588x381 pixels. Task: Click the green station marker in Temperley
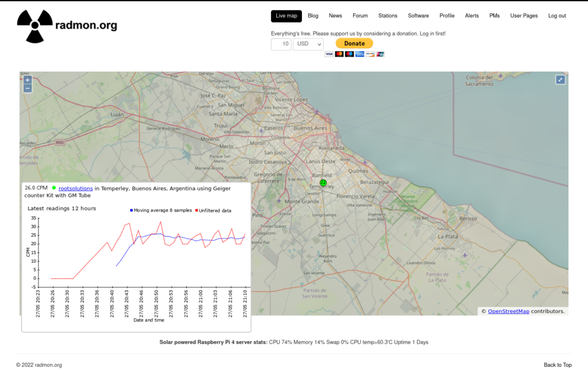[x=323, y=182]
